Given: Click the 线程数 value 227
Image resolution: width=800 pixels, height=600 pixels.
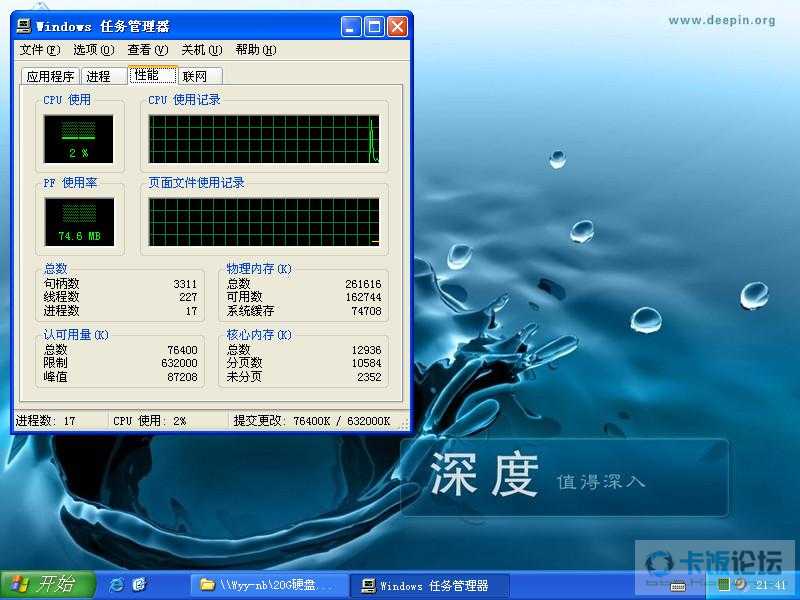Looking at the screenshot, I should [188, 297].
